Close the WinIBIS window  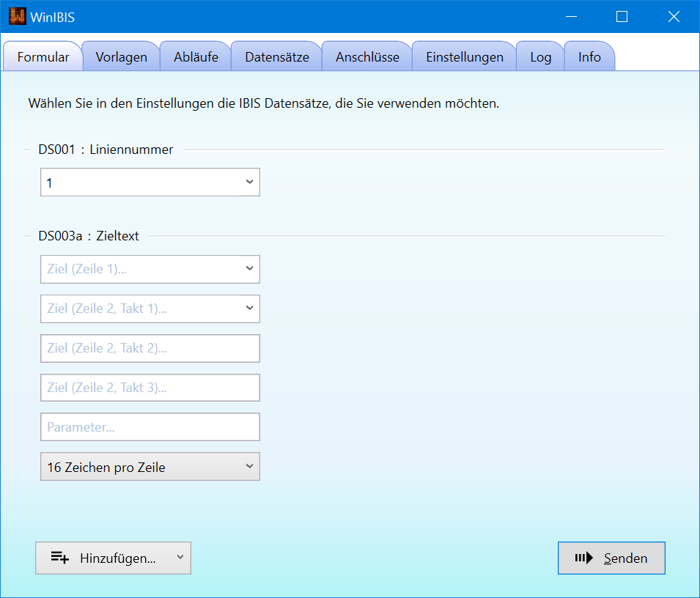pos(674,17)
